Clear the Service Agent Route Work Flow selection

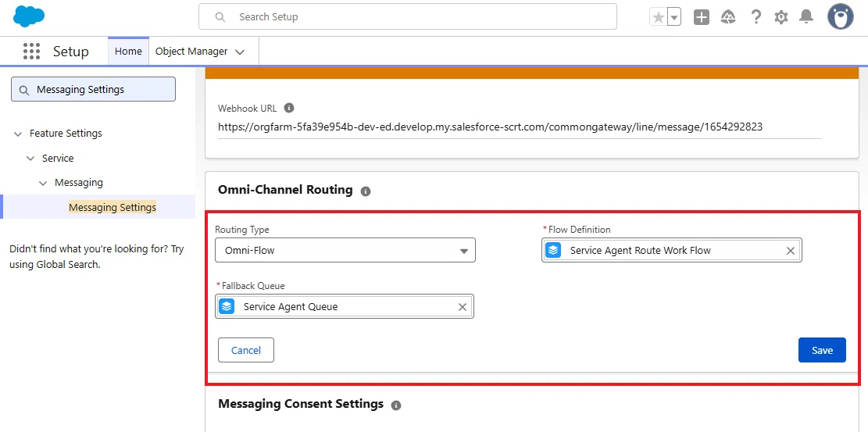791,251
